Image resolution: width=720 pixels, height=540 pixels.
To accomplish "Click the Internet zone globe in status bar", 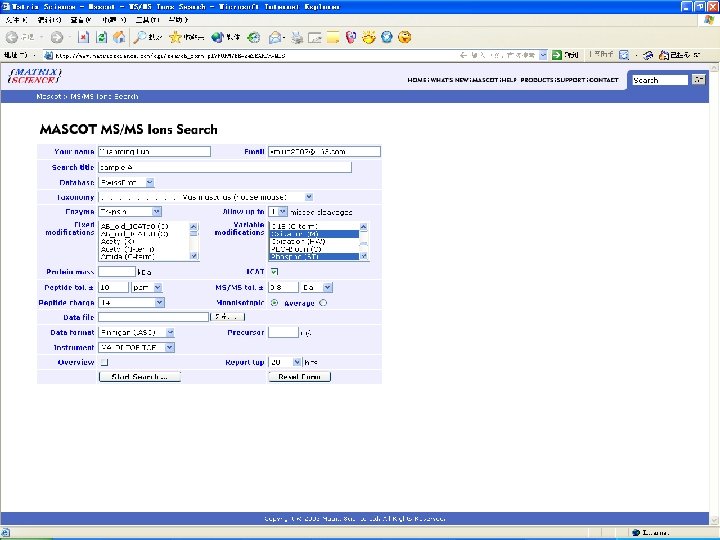I will point(636,532).
